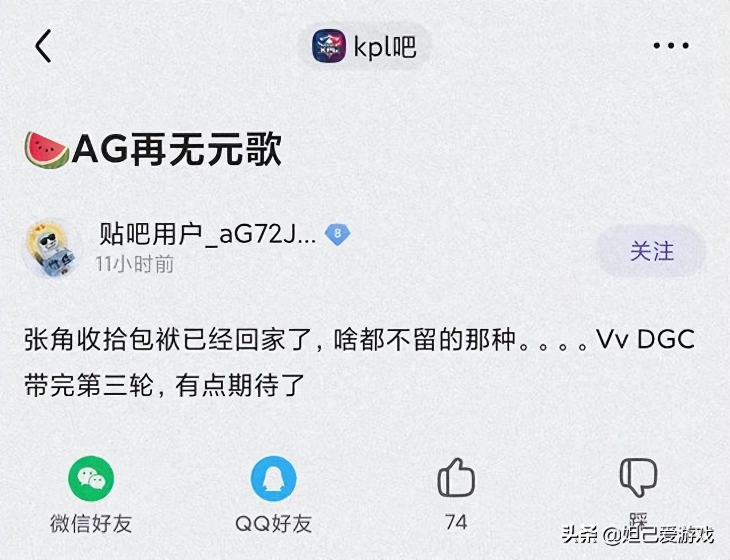The image size is (730, 560).
Task: Share via the blue QQ penguin icon
Action: click(x=274, y=478)
